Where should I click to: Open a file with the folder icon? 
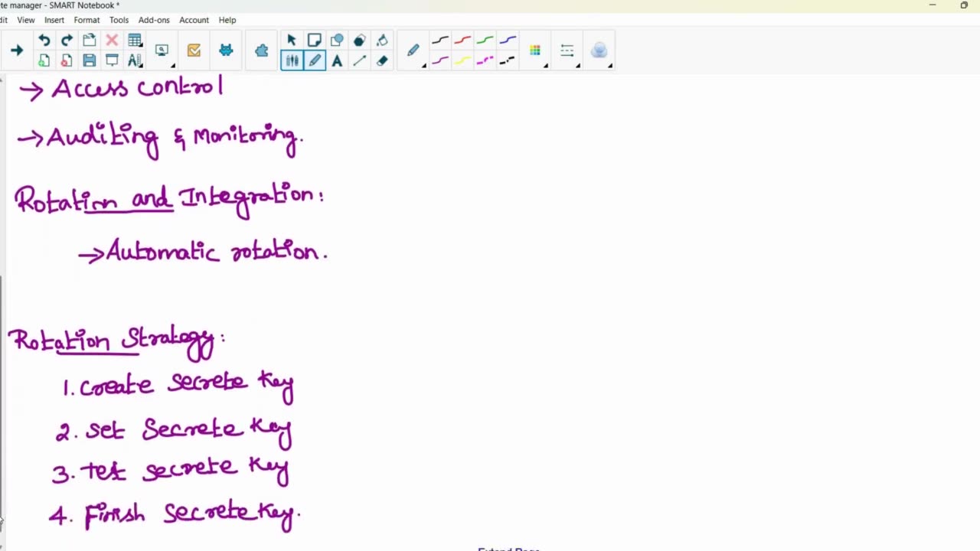click(89, 41)
